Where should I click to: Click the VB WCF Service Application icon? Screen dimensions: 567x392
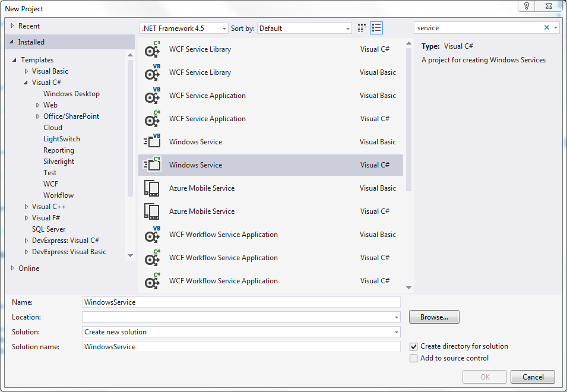(x=152, y=96)
